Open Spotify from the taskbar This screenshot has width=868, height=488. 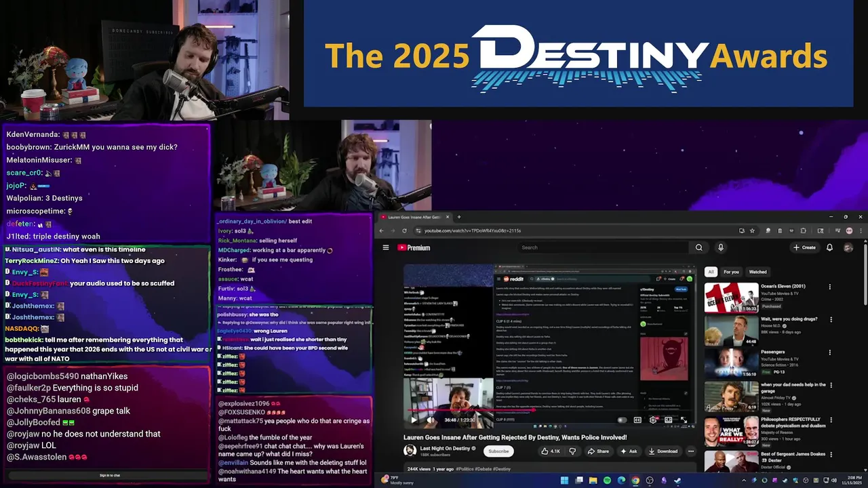click(607, 481)
